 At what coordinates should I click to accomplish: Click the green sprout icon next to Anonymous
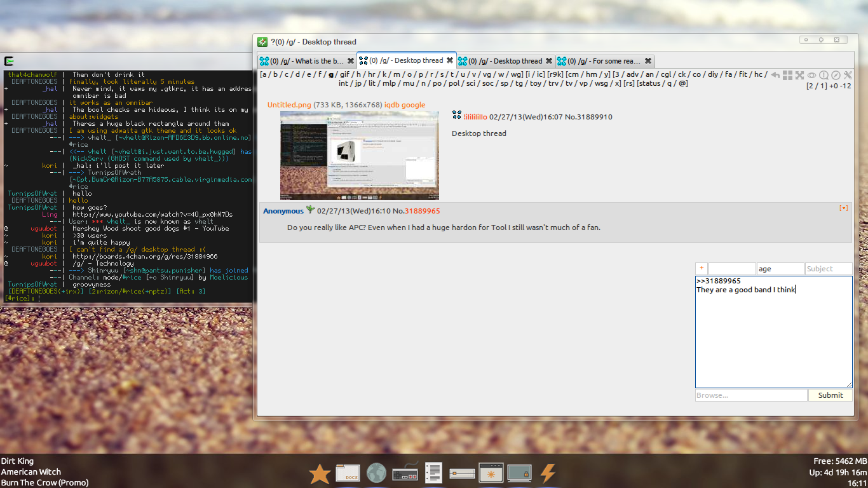(x=311, y=209)
